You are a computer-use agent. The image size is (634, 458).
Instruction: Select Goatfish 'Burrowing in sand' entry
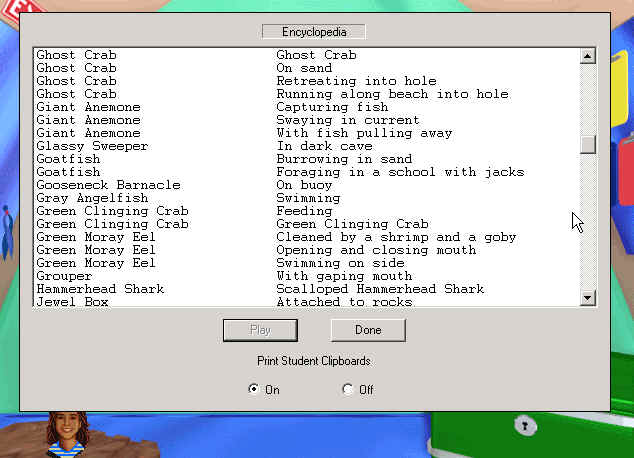point(306,159)
